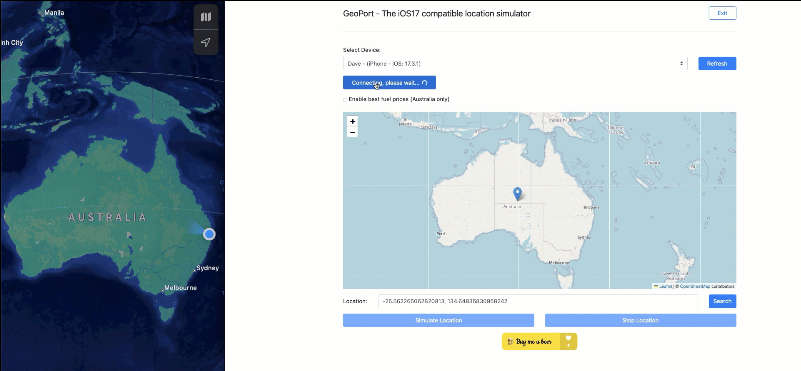
Task: Click the Refresh devices button
Action: [717, 64]
